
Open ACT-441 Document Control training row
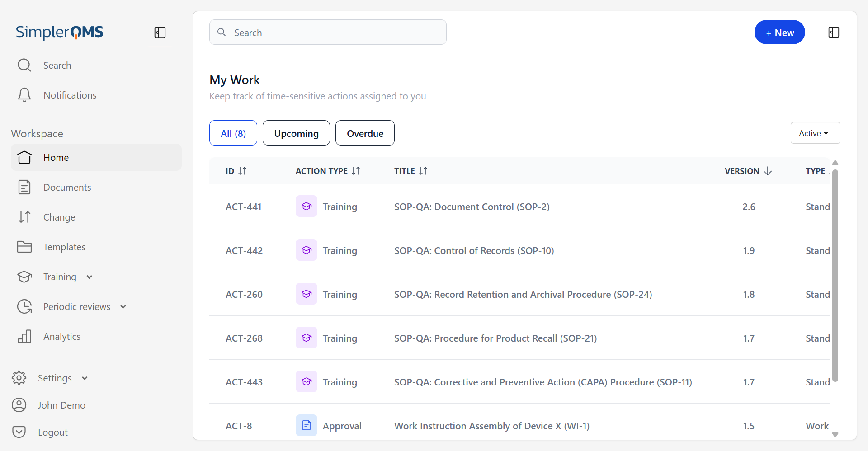click(x=472, y=207)
